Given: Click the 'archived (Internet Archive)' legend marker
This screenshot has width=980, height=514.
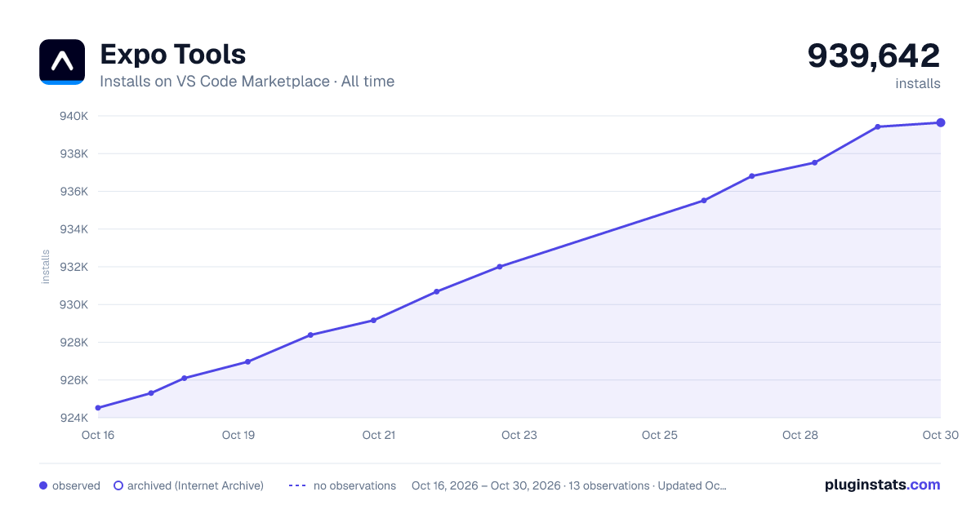Looking at the screenshot, I should pyautogui.click(x=118, y=485).
